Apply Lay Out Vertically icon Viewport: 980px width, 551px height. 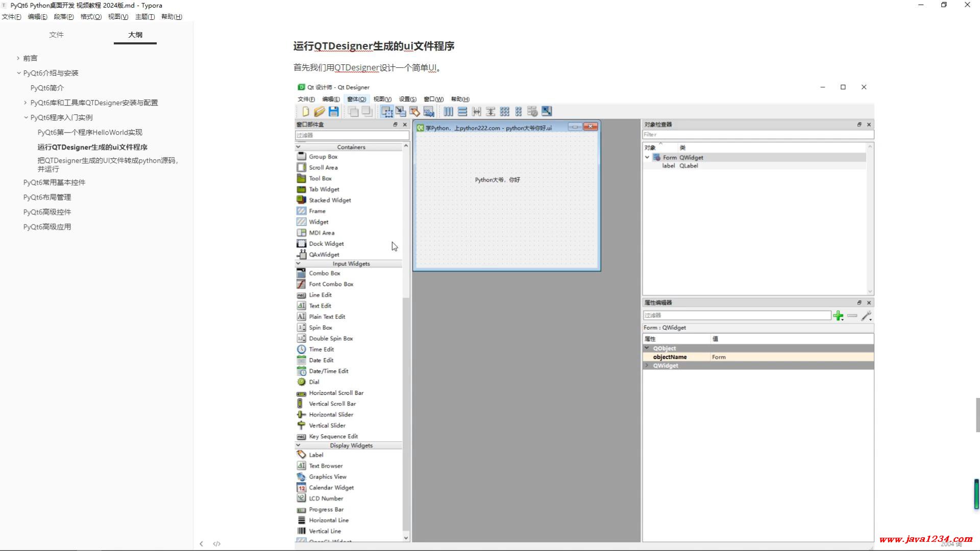tap(462, 111)
